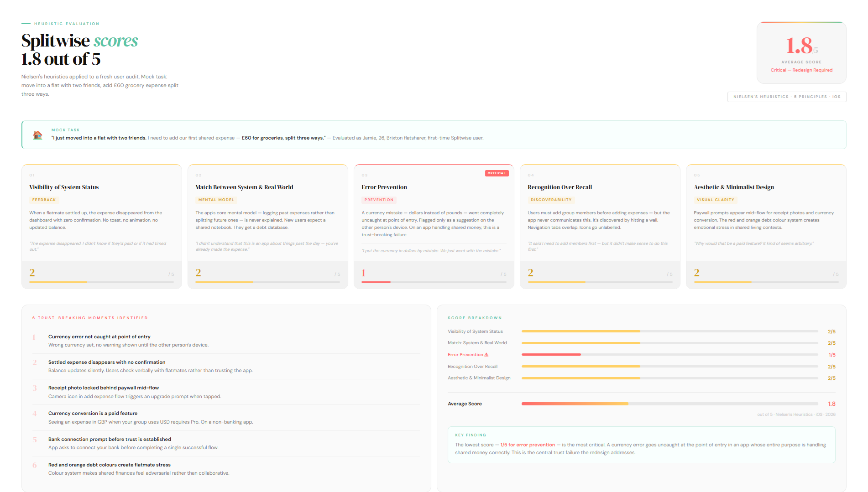Viewport: 868px width, 492px height.
Task: Select 'Red and orange debt colours create flatmate stress'
Action: (110, 465)
